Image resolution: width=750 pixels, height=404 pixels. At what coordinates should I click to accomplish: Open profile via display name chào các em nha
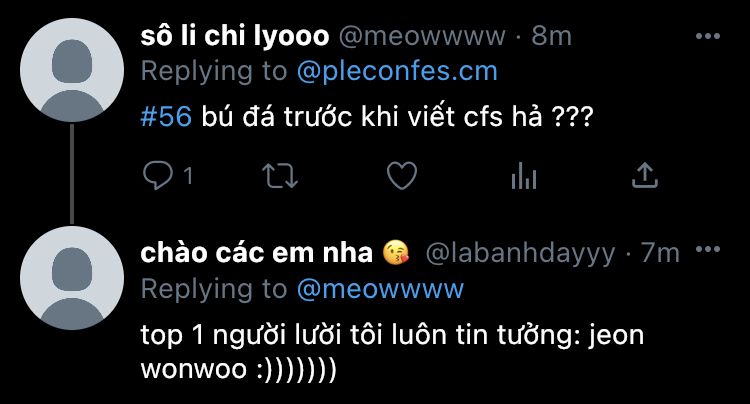coord(256,252)
